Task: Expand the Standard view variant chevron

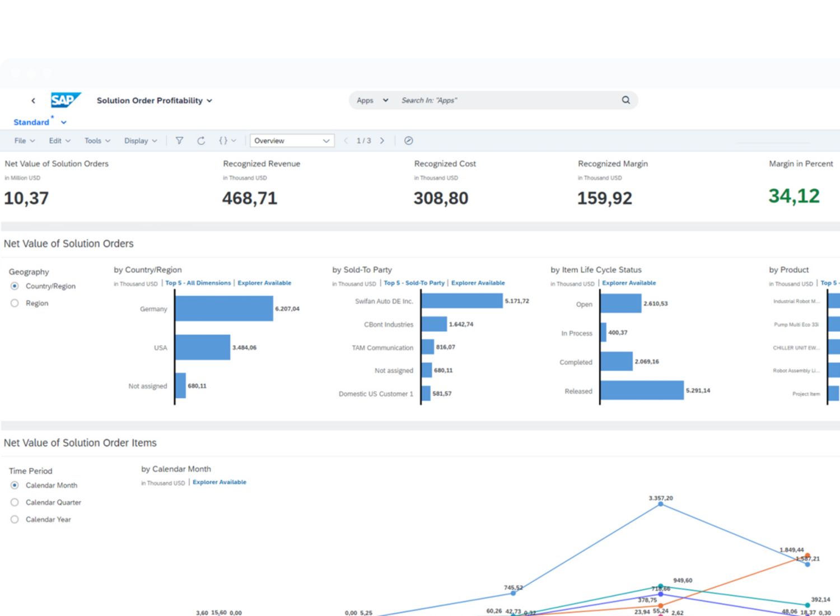Action: click(x=64, y=122)
